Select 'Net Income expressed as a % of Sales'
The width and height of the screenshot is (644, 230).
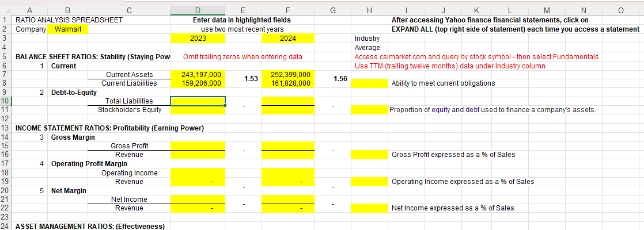point(453,208)
